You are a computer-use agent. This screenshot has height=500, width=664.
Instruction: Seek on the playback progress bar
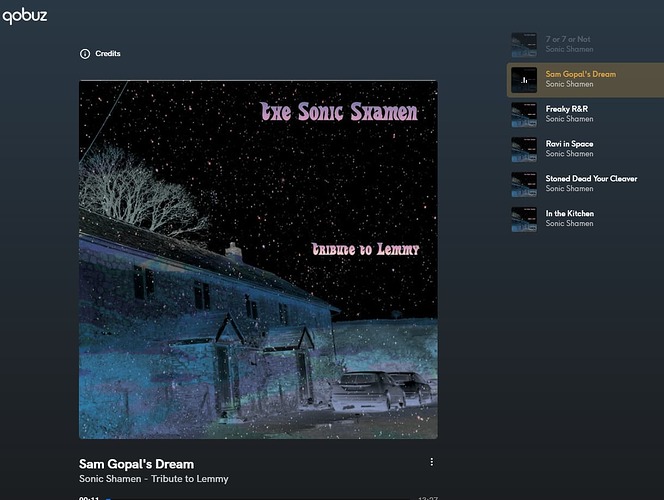[x=258, y=499]
